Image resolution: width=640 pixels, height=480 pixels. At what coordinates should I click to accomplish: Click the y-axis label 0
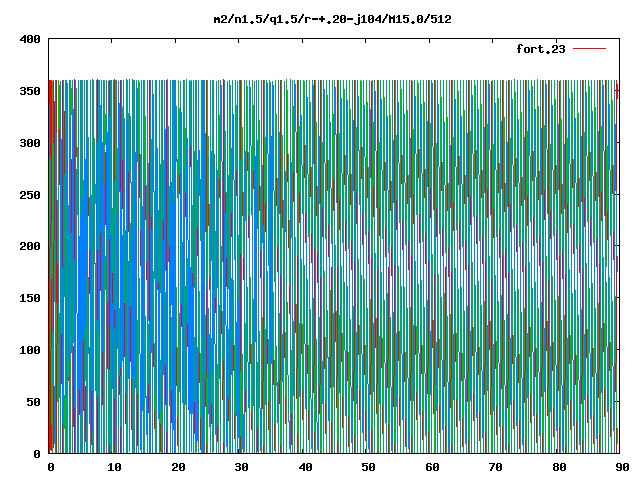pyautogui.click(x=37, y=454)
